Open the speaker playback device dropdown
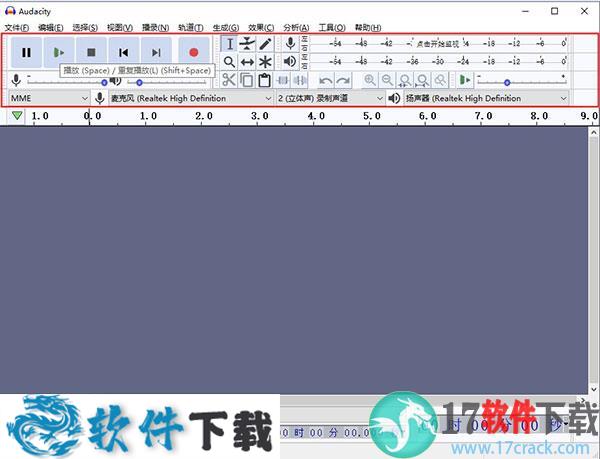 click(x=486, y=98)
